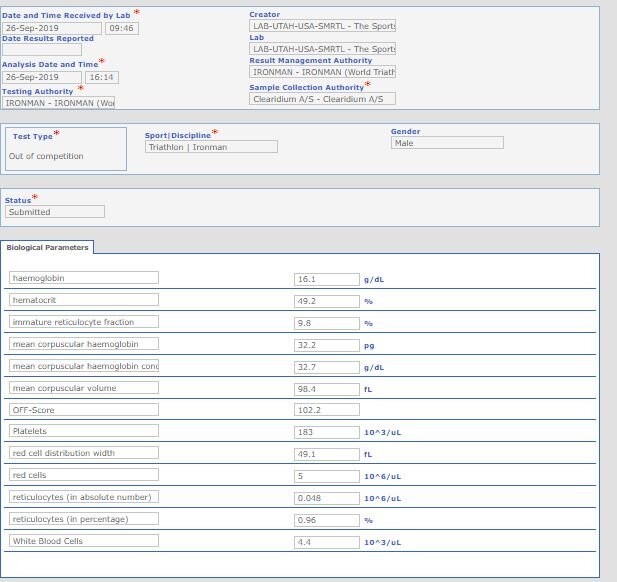This screenshot has height=582, width=617.
Task: Select the mean corpuscular haemoglobin name field
Action: [84, 344]
